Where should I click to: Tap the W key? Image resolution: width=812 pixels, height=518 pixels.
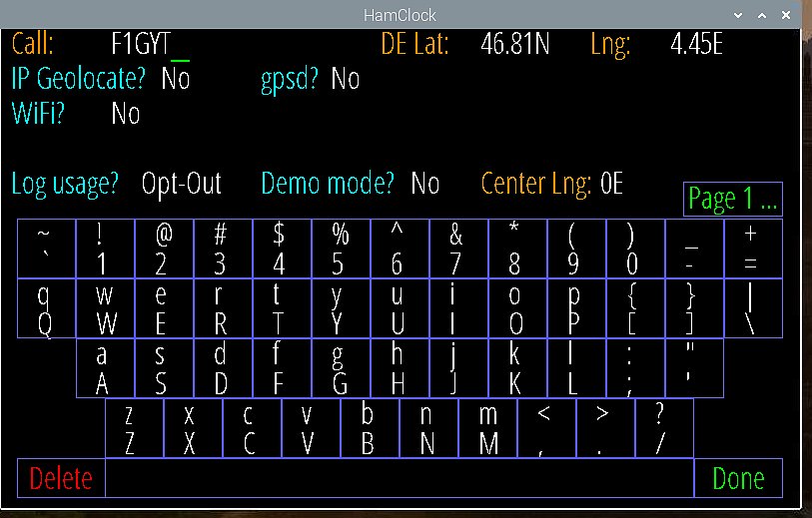pyautogui.click(x=106, y=308)
